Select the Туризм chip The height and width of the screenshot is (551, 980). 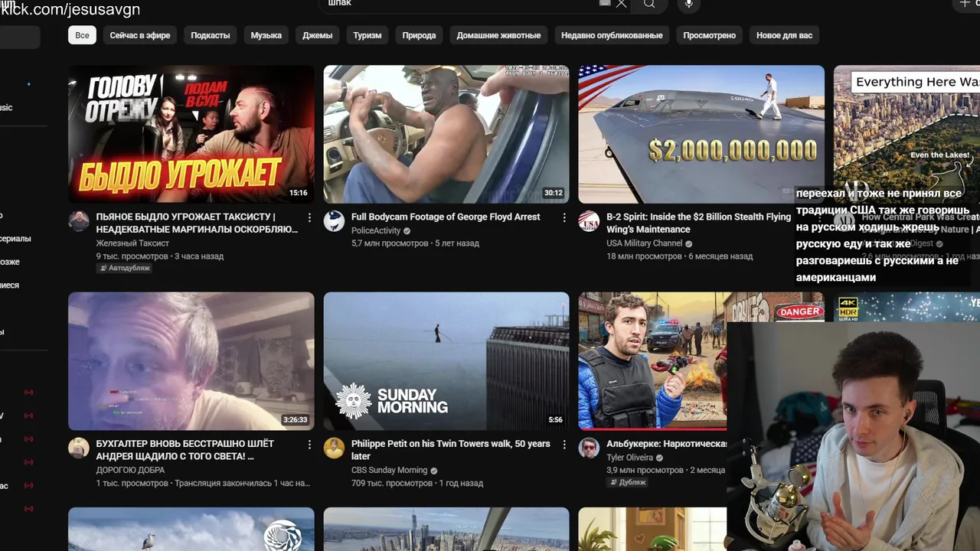[x=367, y=35]
